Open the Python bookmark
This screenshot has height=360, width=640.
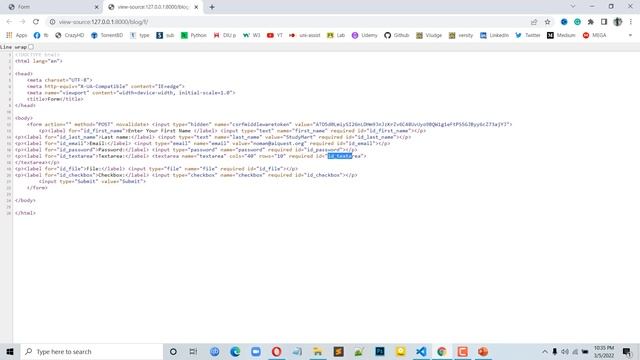coord(194,36)
